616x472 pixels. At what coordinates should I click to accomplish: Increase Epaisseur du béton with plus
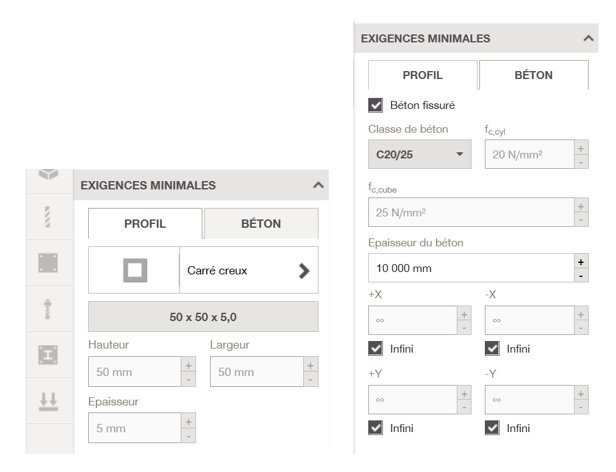point(581,262)
